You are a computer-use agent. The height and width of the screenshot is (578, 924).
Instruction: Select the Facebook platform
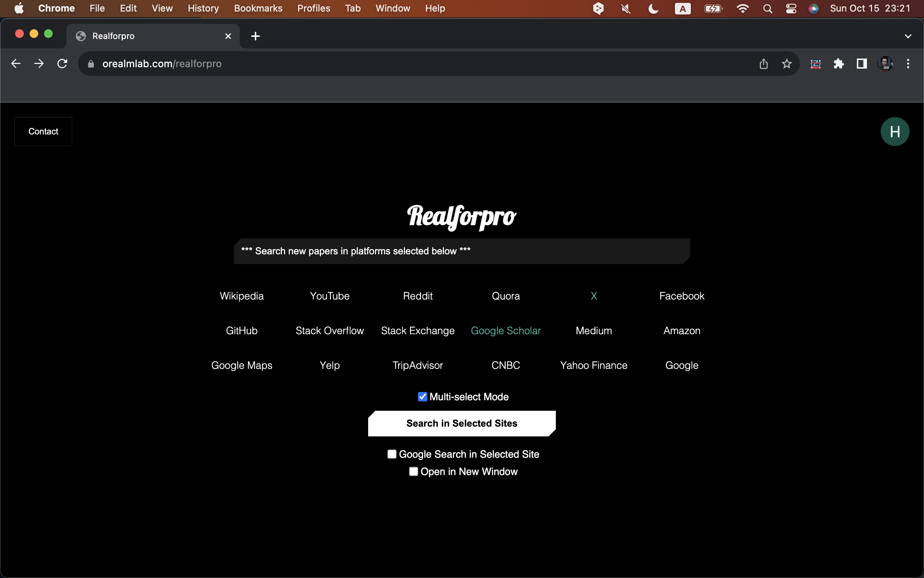(x=681, y=296)
